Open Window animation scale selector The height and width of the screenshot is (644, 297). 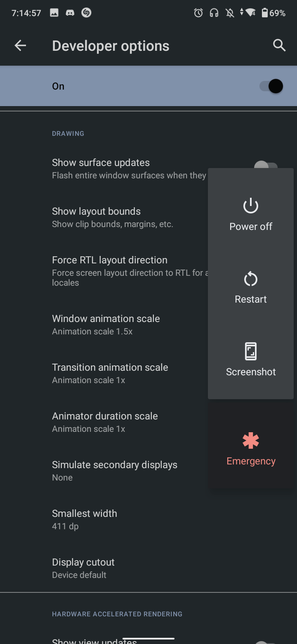pyautogui.click(x=148, y=324)
